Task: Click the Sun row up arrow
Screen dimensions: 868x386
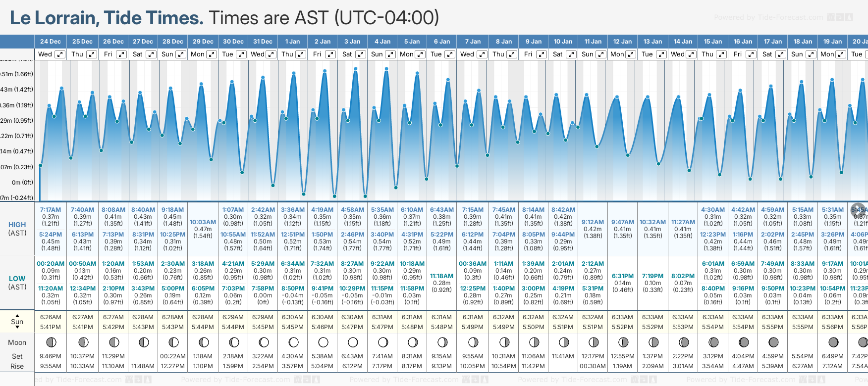Action: coord(17,315)
